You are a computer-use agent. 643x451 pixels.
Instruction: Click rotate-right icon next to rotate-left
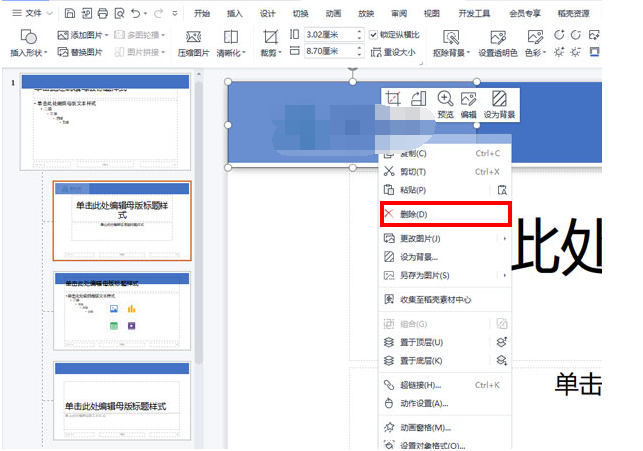coord(576,35)
